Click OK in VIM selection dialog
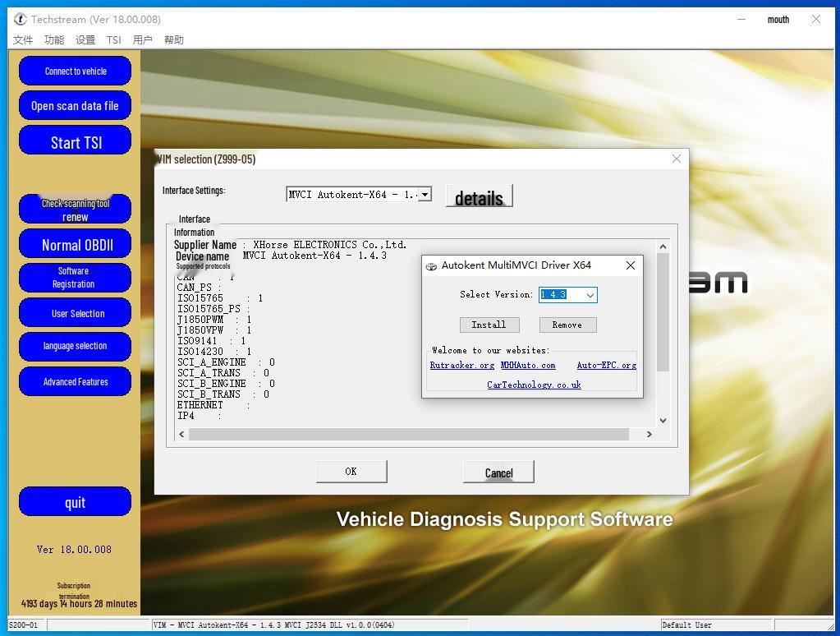The height and width of the screenshot is (636, 840). [351, 472]
